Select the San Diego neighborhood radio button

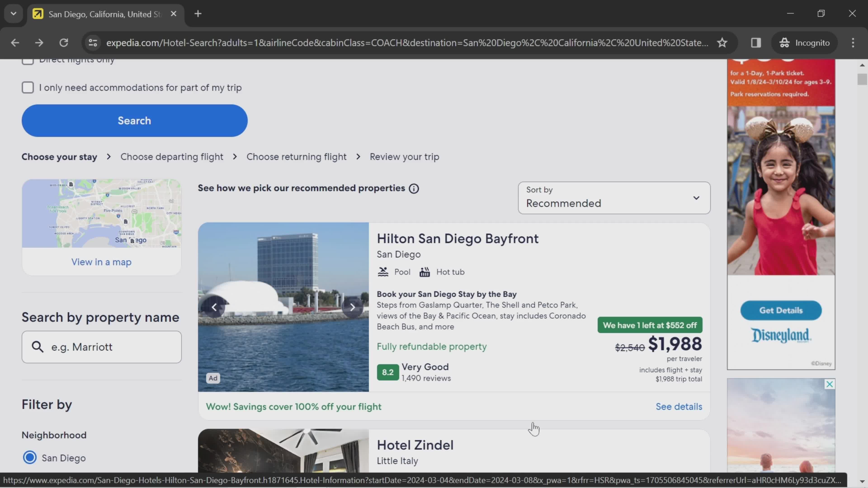point(30,457)
